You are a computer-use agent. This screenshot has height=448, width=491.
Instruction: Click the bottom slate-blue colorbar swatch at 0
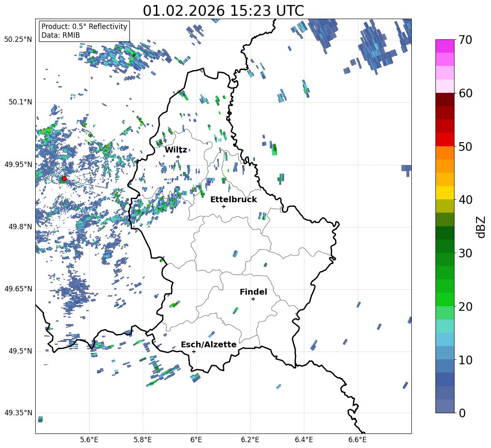click(x=445, y=406)
